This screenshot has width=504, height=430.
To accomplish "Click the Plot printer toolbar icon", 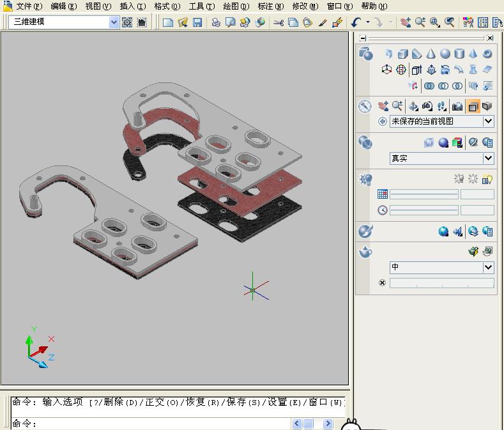I will click(x=216, y=22).
